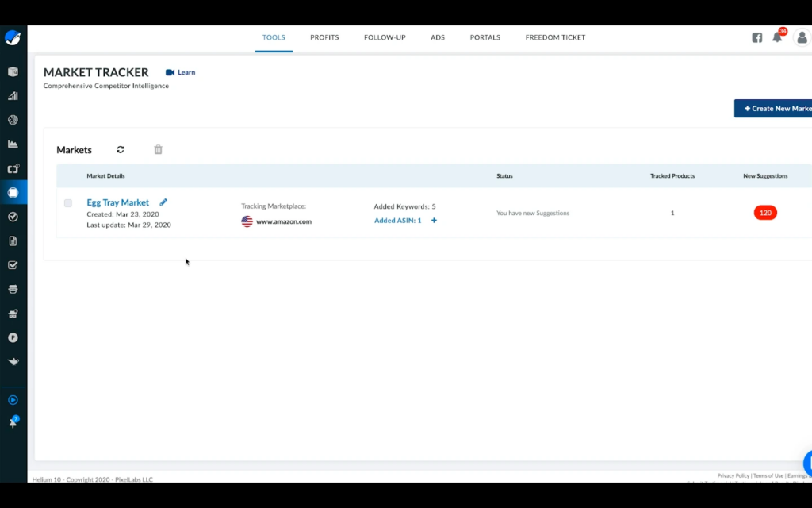
Task: Click the 120 new suggestions badge
Action: [764, 212]
